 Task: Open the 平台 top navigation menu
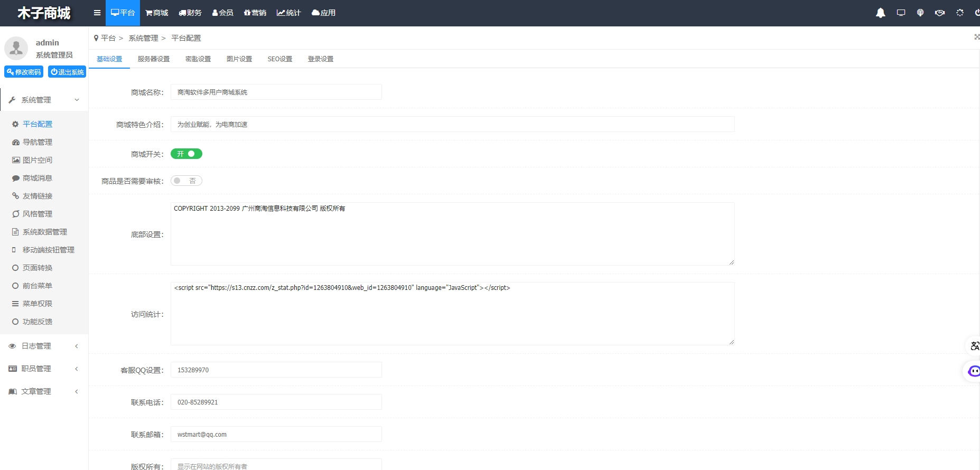click(123, 13)
